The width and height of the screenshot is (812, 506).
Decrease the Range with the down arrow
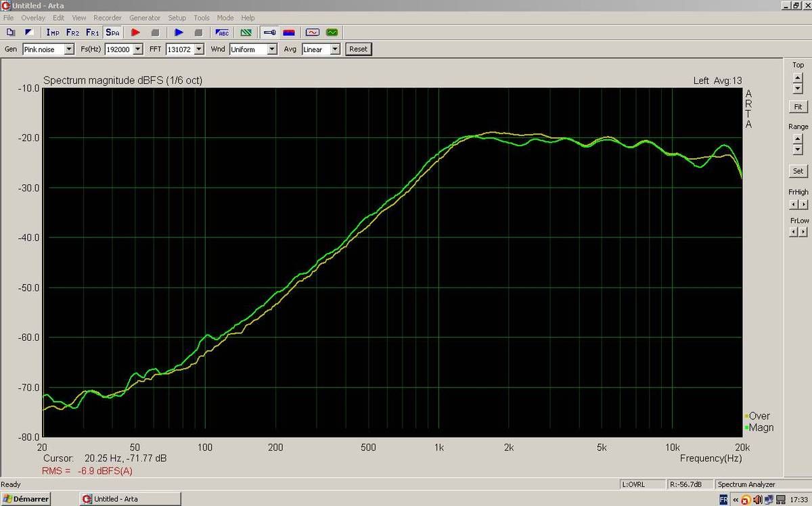point(798,149)
